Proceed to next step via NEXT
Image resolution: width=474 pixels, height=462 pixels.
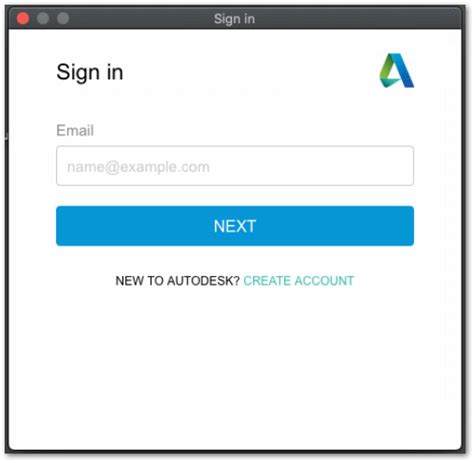[235, 226]
